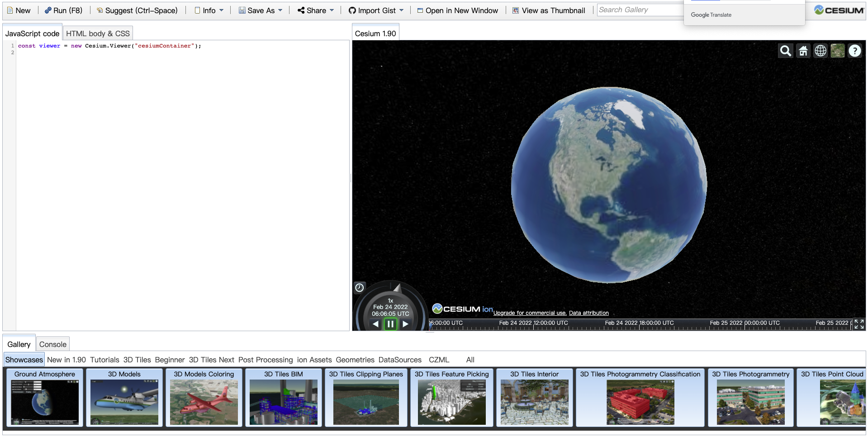This screenshot has width=868, height=437.
Task: Select the DataSources gallery category
Action: click(x=400, y=360)
